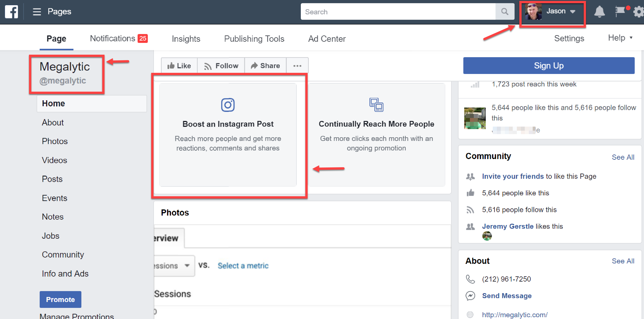Open the settings gear icon in top bar
The height and width of the screenshot is (319, 644).
pyautogui.click(x=639, y=12)
